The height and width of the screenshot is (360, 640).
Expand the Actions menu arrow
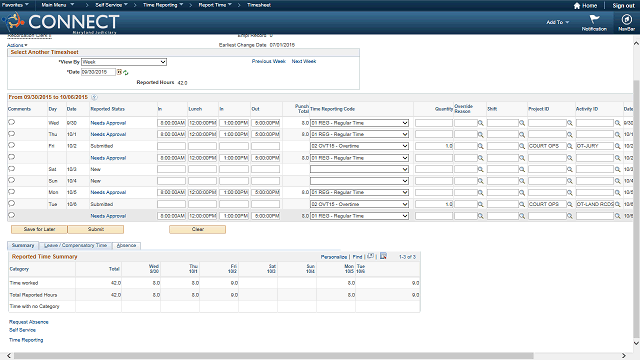[26, 45]
